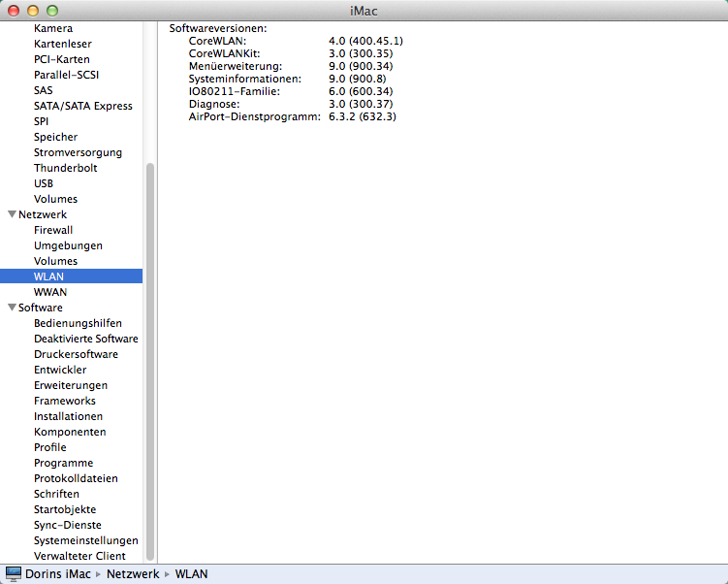Screen dimensions: 728x584
Task: Show Programme list
Action: point(64,463)
